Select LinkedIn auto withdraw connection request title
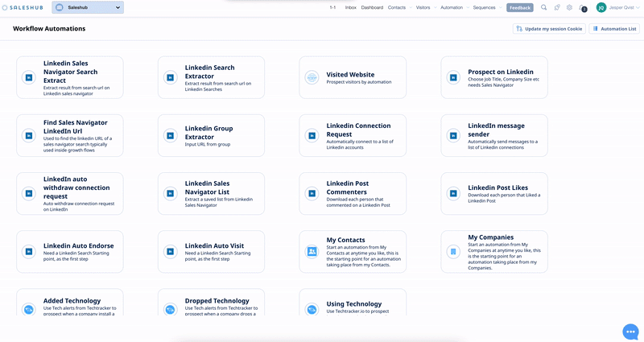 coord(76,187)
